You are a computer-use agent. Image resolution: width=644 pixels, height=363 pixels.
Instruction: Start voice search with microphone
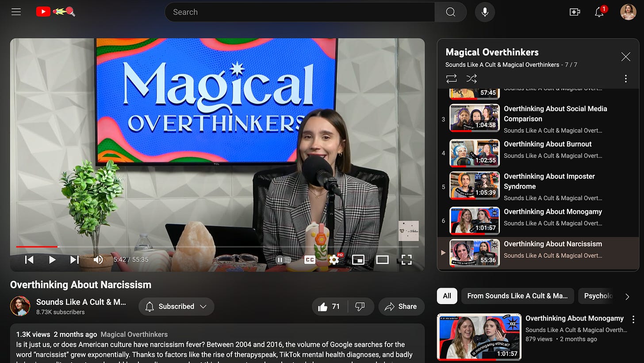[485, 12]
